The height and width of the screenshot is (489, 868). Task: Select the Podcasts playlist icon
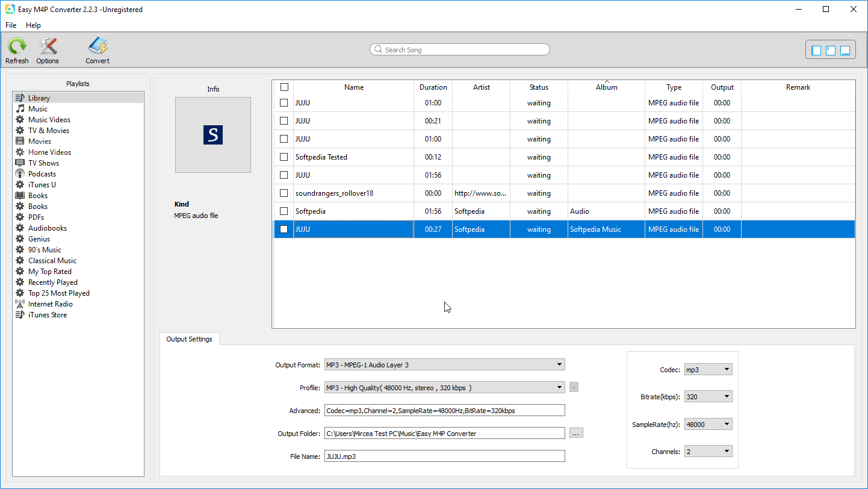20,174
